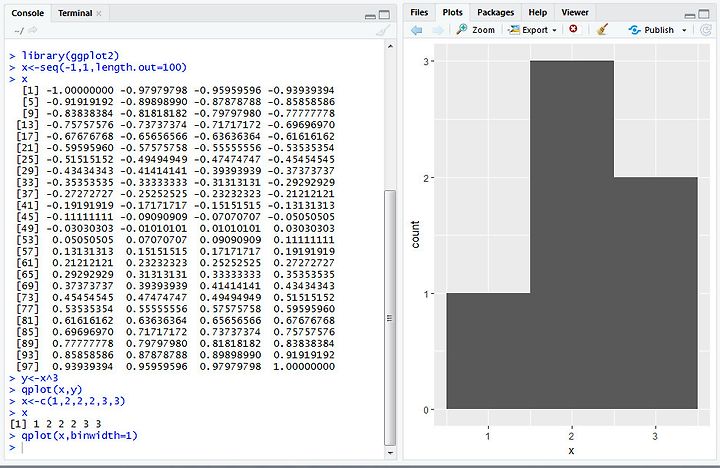Image resolution: width=720 pixels, height=468 pixels.
Task: Go to the next plot with forward arrow
Action: click(x=439, y=30)
